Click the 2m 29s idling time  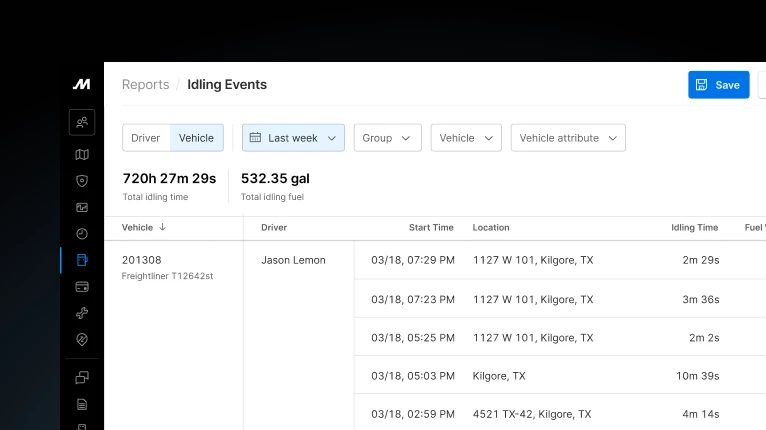coord(701,260)
